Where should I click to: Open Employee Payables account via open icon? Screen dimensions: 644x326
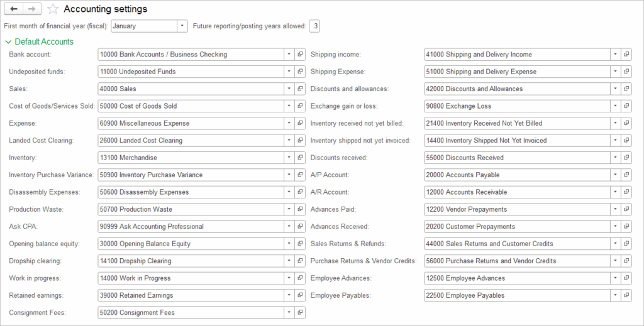tap(626, 295)
